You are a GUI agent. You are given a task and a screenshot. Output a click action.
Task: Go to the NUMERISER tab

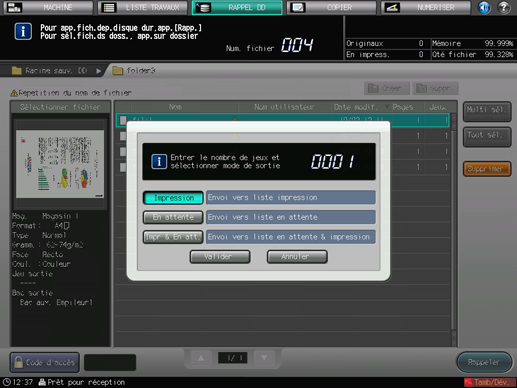426,7
